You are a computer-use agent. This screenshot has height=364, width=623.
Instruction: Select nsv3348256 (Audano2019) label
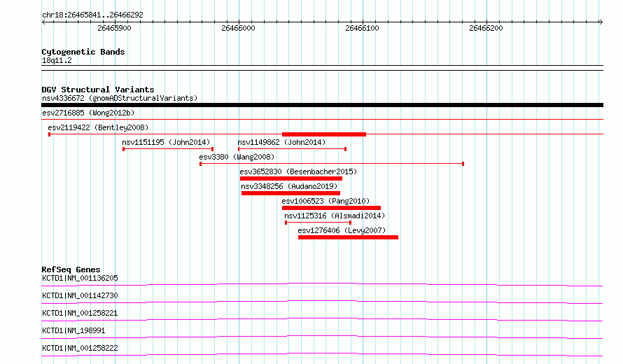click(x=289, y=186)
